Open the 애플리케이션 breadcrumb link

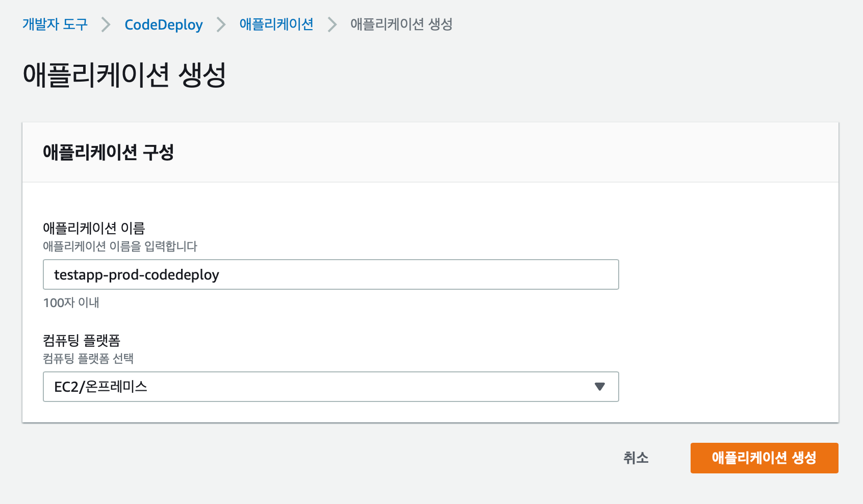click(276, 24)
